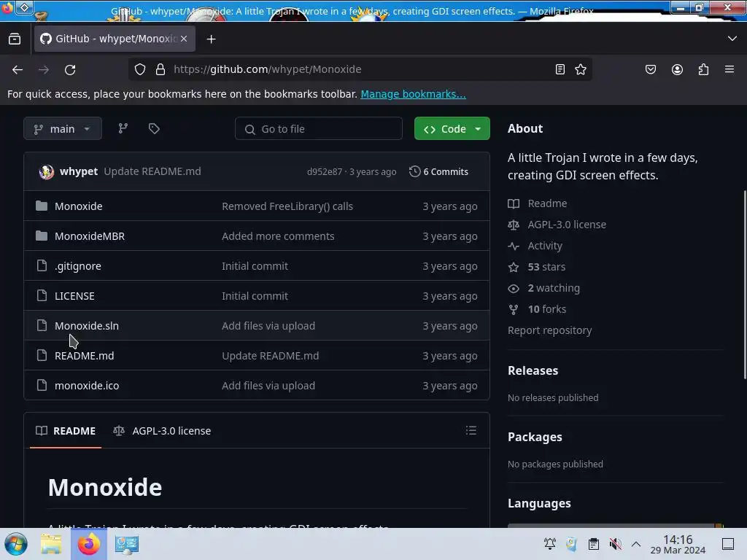This screenshot has width=747, height=560.
Task: Open the monoxide.ico file
Action: [87, 386]
